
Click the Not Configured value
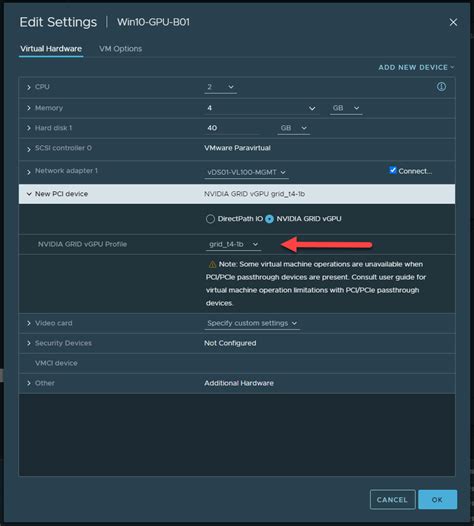230,343
